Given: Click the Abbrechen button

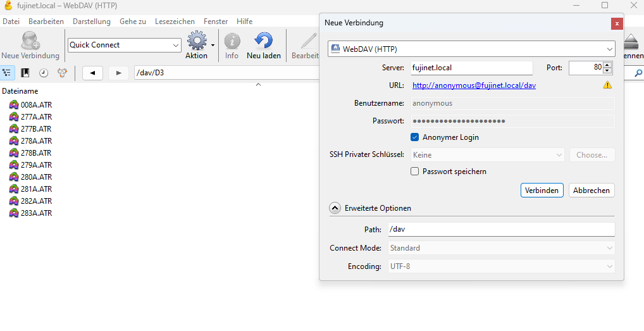Looking at the screenshot, I should tap(591, 190).
